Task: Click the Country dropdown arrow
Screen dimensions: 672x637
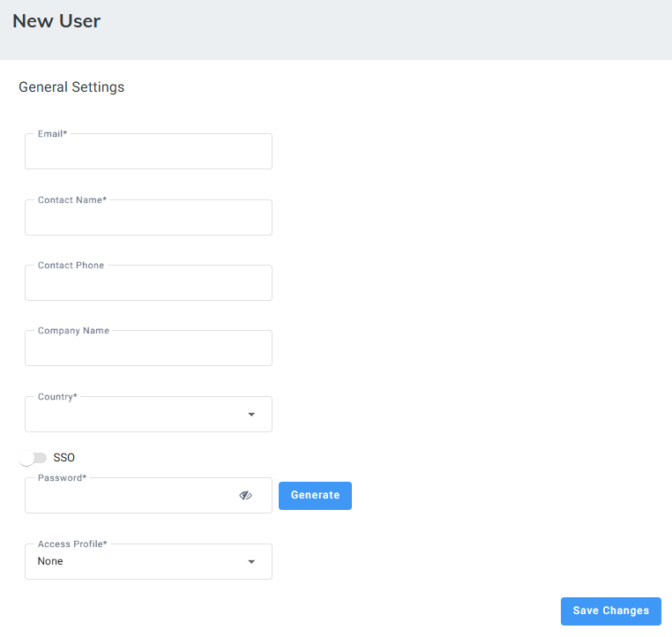Action: coord(251,415)
